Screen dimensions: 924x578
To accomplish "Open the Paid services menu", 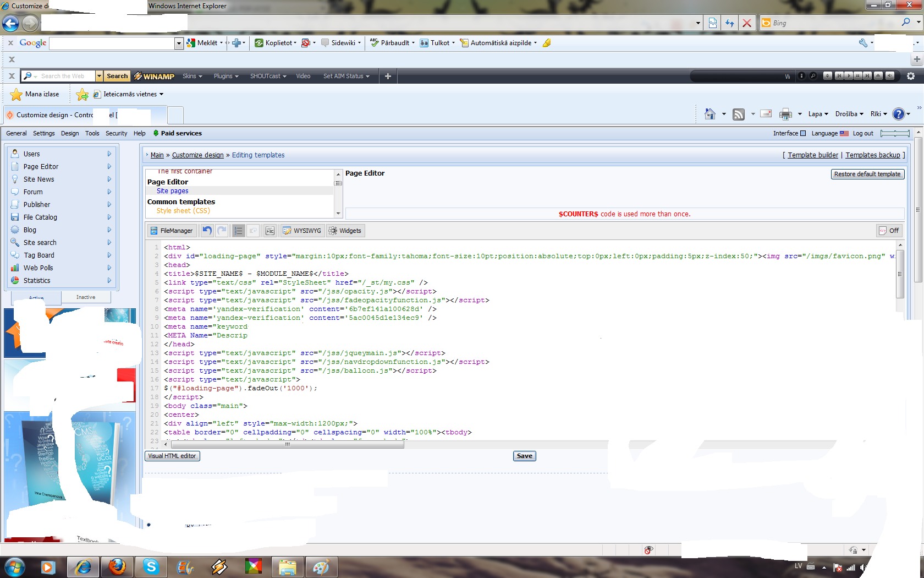I will point(177,133).
